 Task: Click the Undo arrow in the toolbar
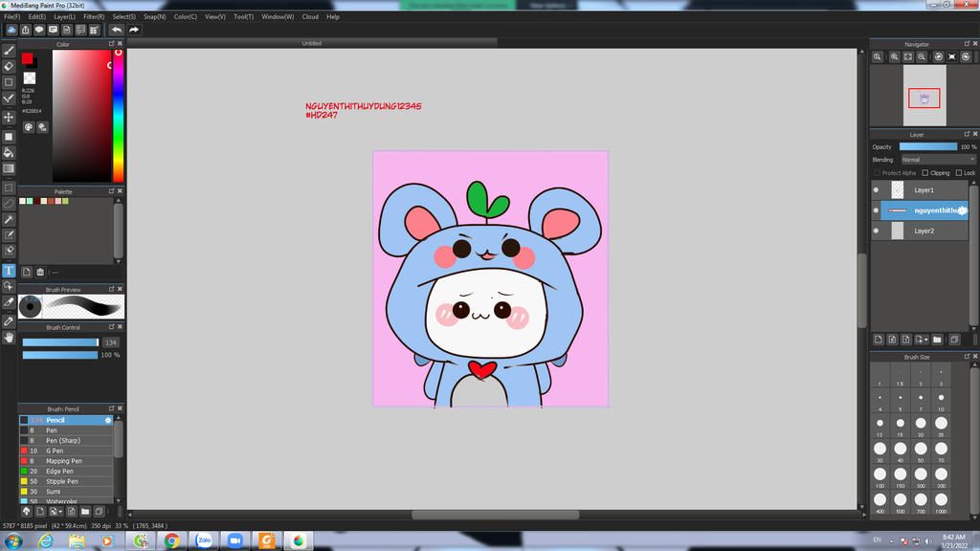click(116, 30)
